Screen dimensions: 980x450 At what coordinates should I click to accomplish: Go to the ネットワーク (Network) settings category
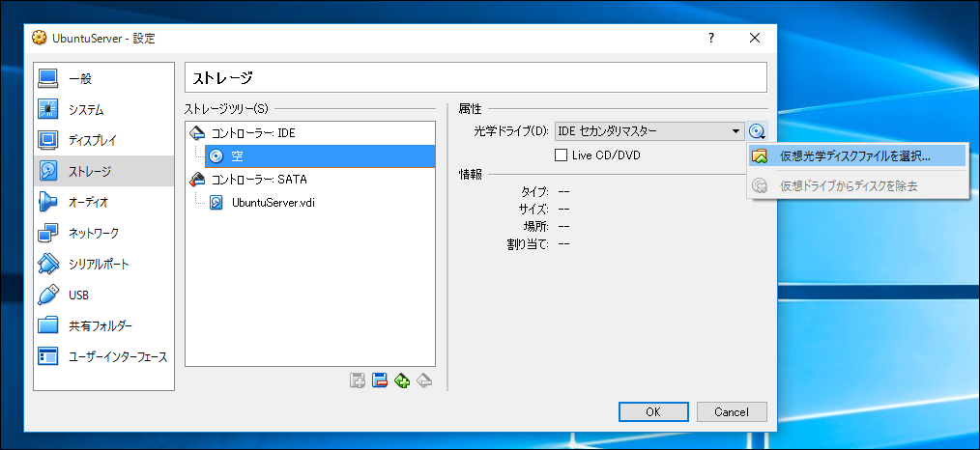pyautogui.click(x=93, y=233)
